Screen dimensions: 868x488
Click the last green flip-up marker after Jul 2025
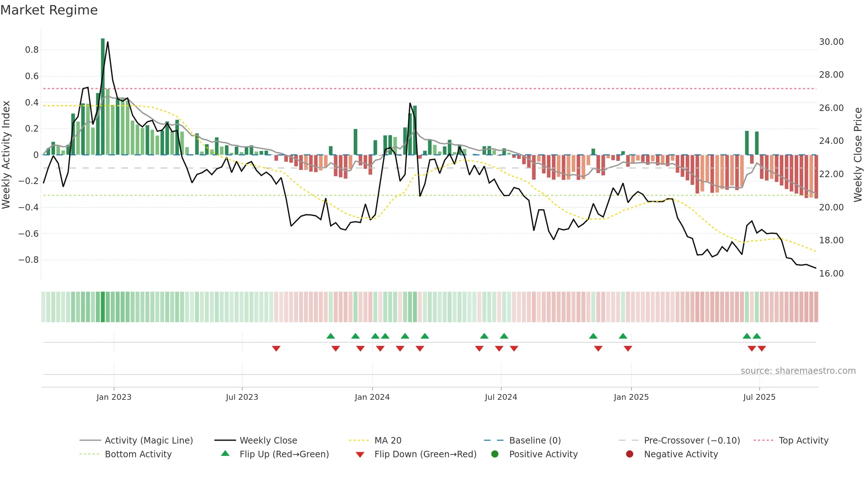coord(757,336)
